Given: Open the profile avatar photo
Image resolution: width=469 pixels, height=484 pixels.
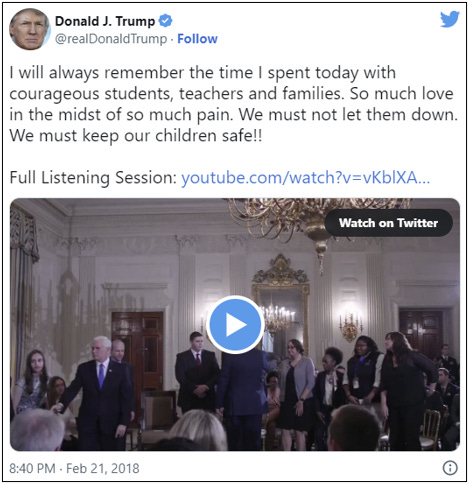Looking at the screenshot, I should [x=29, y=30].
